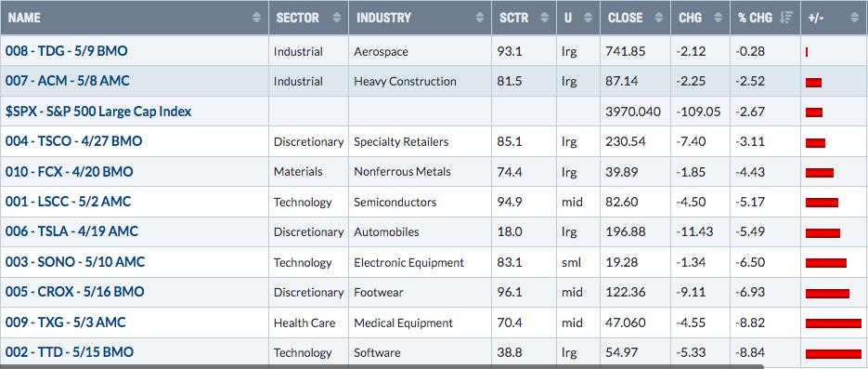This screenshot has height=369, width=868.
Task: Select 005 - CROX - 5/16 BMO link
Action: click(75, 292)
